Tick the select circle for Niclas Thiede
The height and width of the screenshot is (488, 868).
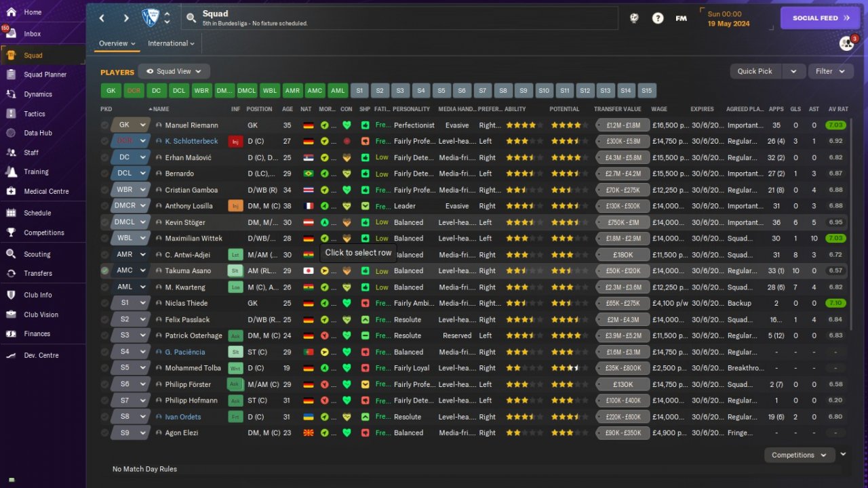coord(104,303)
